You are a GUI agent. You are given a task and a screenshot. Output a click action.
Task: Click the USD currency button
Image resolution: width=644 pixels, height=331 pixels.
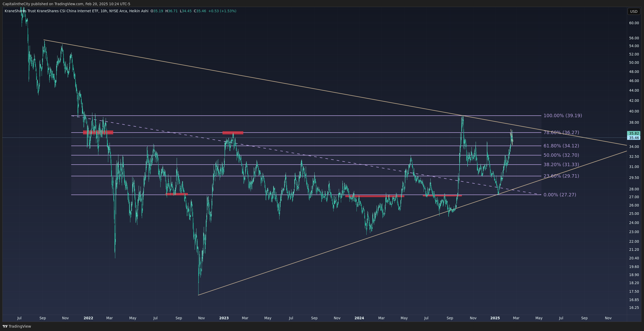point(634,11)
